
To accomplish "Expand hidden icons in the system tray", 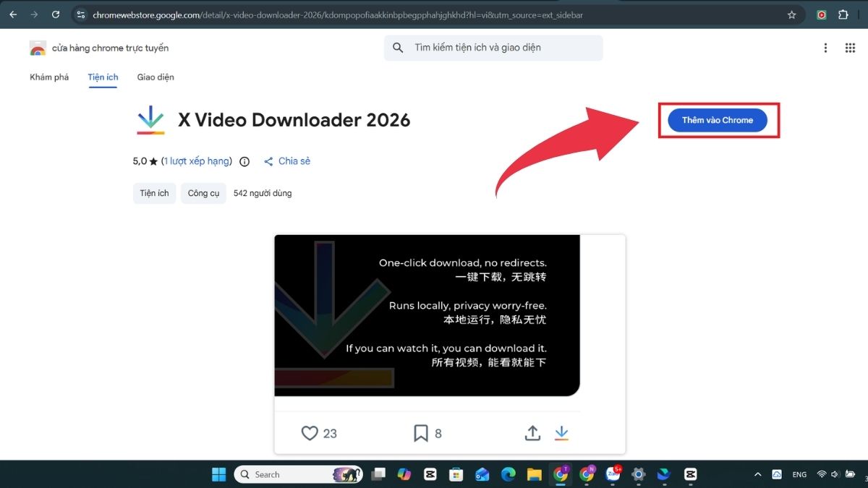I will click(x=757, y=474).
